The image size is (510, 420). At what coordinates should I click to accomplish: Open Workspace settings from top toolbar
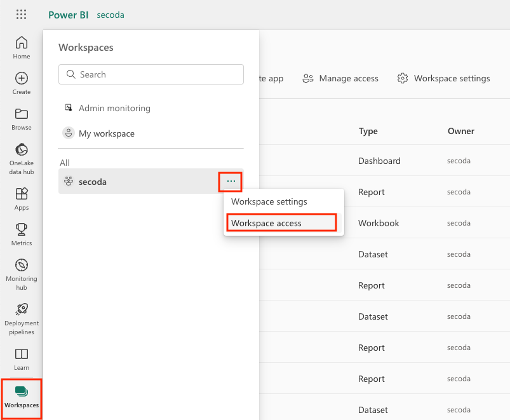pyautogui.click(x=443, y=79)
